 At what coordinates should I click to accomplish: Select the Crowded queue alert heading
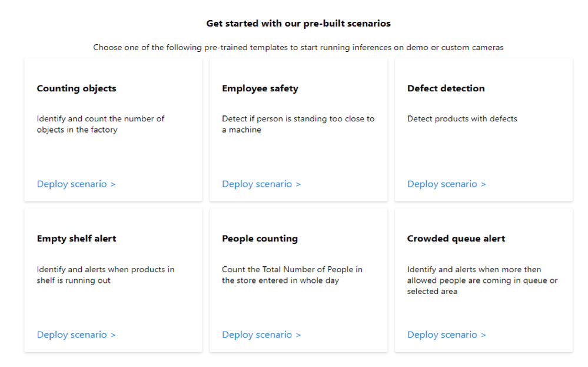coord(456,239)
